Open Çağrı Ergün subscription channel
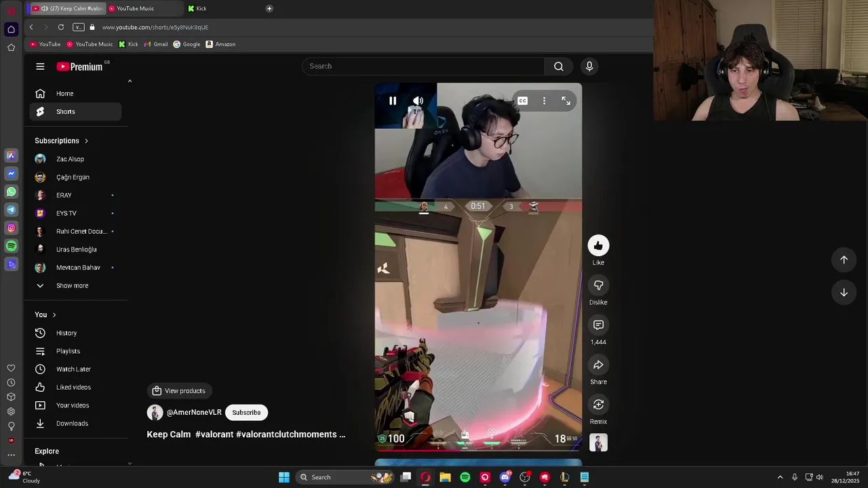The image size is (868, 488). pyautogui.click(x=75, y=177)
